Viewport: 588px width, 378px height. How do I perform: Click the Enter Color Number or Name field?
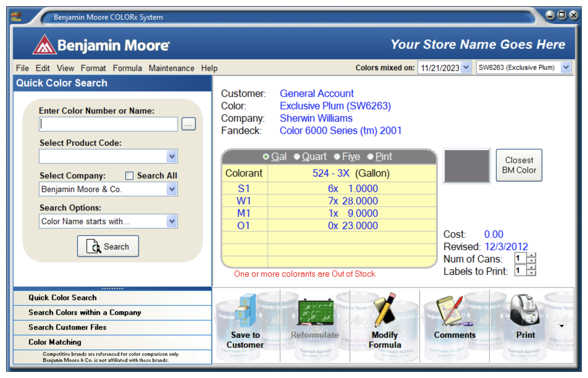pos(108,124)
